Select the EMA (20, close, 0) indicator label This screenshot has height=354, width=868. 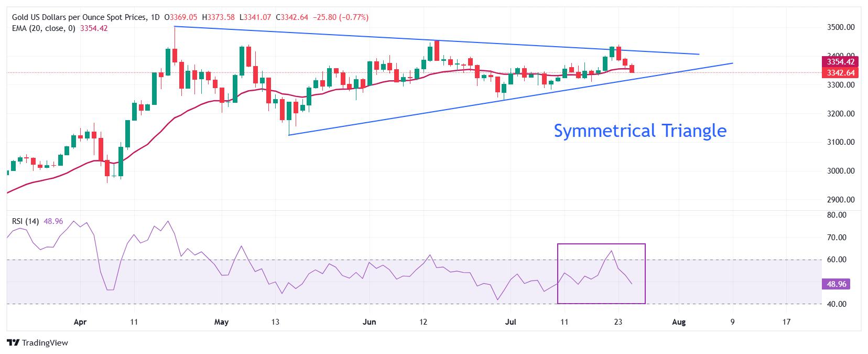[x=44, y=28]
